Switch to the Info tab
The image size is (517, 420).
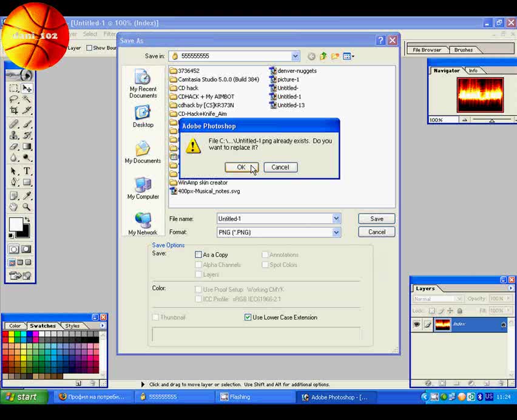pos(473,70)
